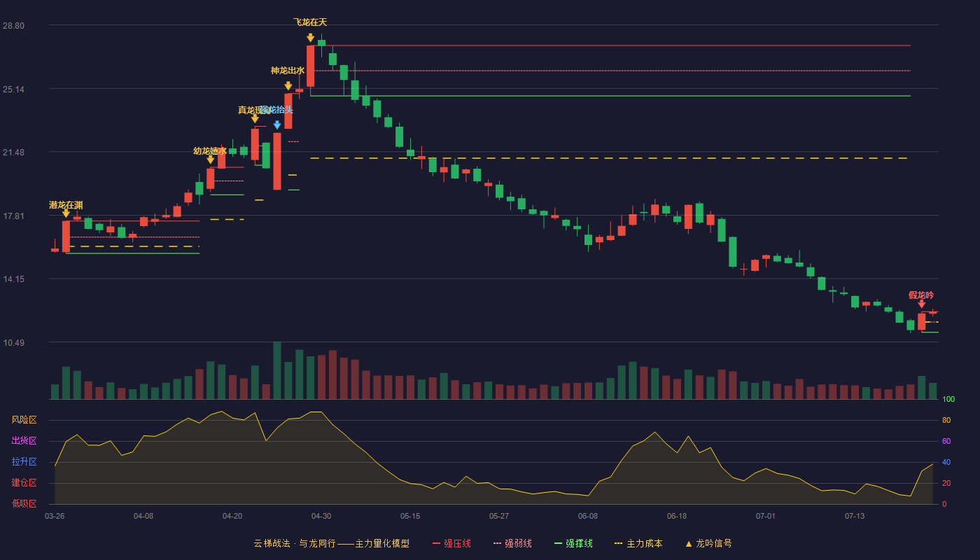Click the green 100 indicator scale value

[948, 400]
